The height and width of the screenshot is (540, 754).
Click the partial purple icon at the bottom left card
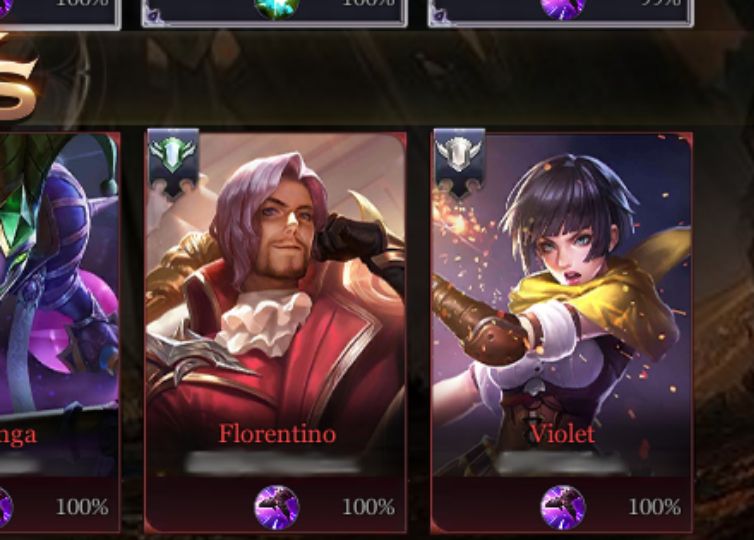5,507
